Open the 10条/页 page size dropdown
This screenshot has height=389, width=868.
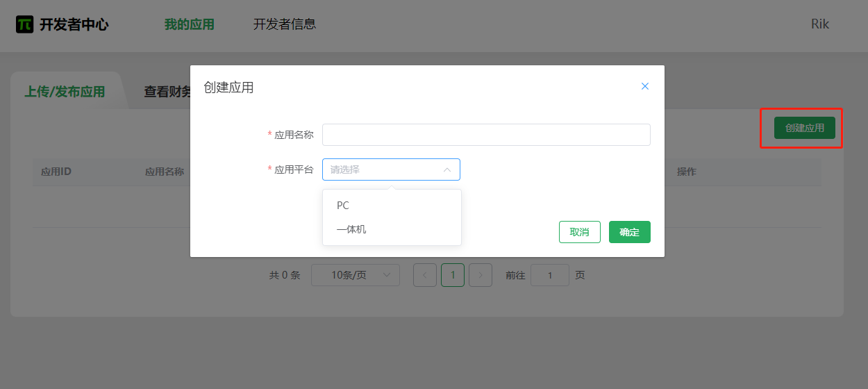[x=356, y=275]
